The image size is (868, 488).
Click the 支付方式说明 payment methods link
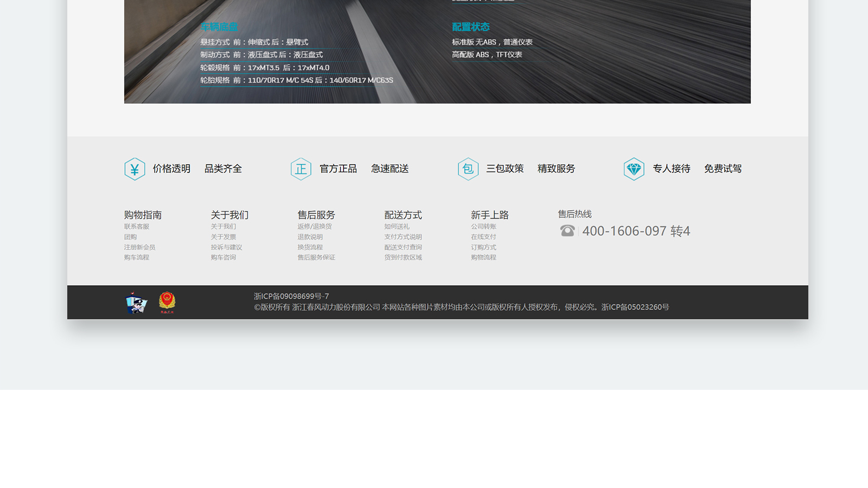(403, 237)
